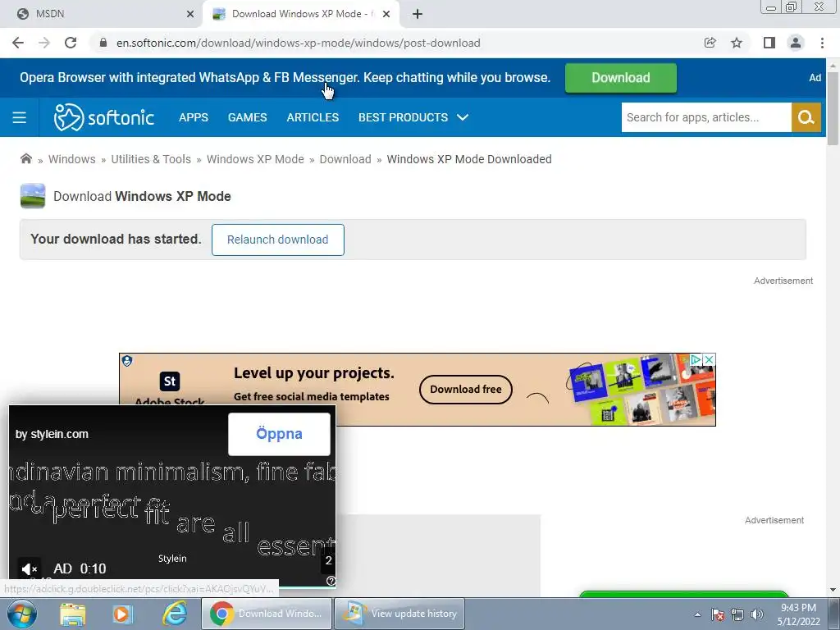The height and width of the screenshot is (630, 840).
Task: Click the home breadcrumb icon
Action: click(25, 158)
